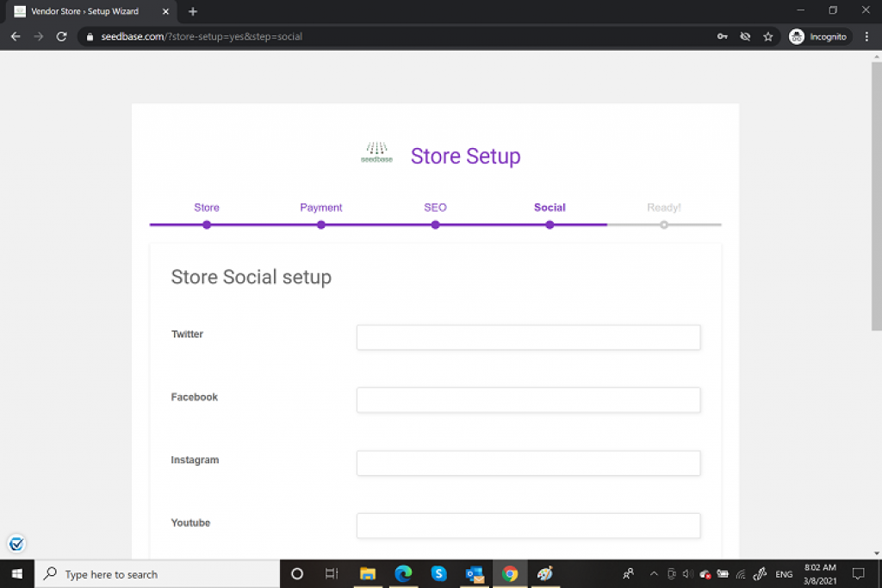Viewport: 882px width, 588px height.
Task: Click the seedbase logo
Action: coord(376,153)
